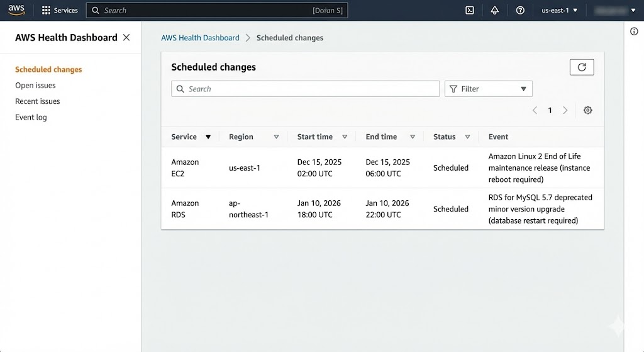
Task: Click the Amazon RDS service cell
Action: tap(185, 209)
